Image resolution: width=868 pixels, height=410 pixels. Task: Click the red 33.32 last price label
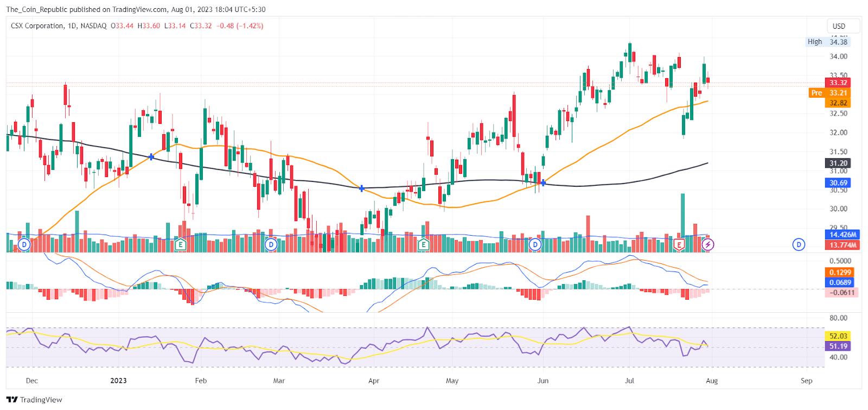click(838, 83)
